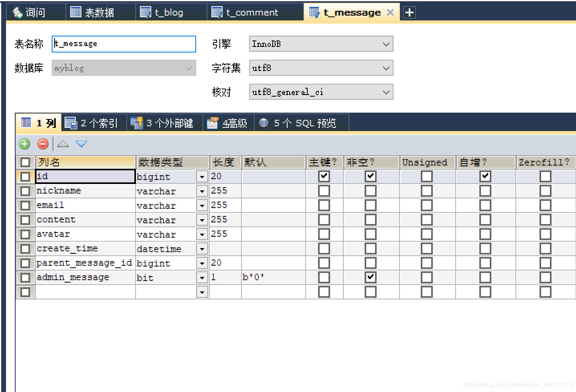This screenshot has width=576, height=392.
Task: Open data type dropdown for admin_message row
Action: 202,277
